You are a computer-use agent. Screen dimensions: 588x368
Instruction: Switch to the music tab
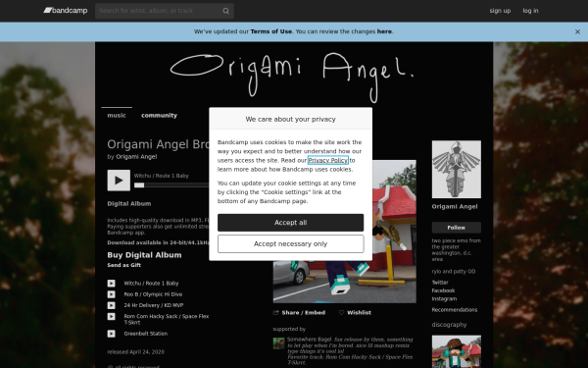(117, 115)
